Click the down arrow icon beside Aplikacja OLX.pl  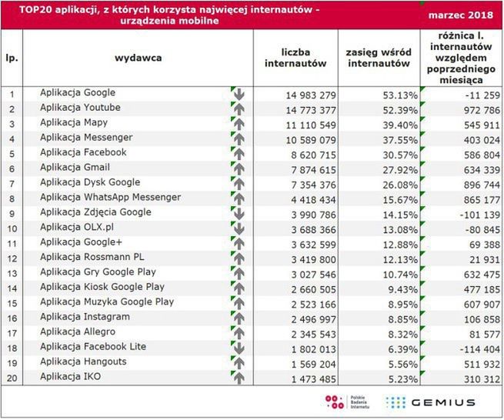pyautogui.click(x=239, y=228)
